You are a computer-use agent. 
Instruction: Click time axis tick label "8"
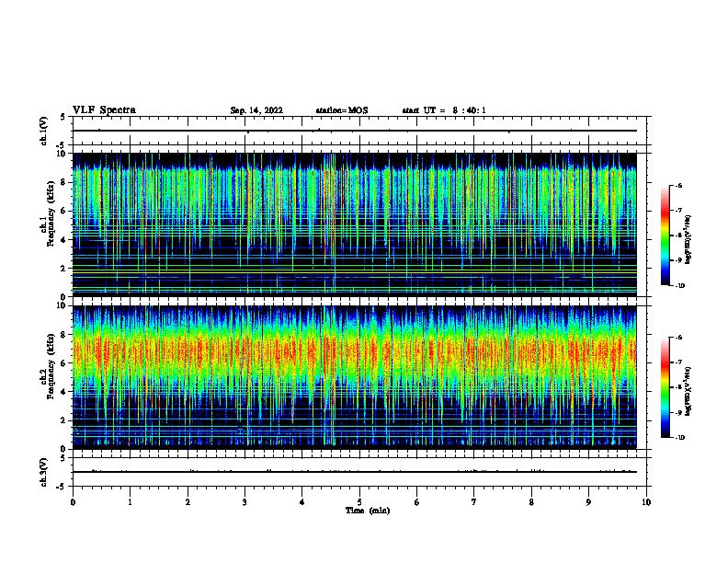point(531,502)
